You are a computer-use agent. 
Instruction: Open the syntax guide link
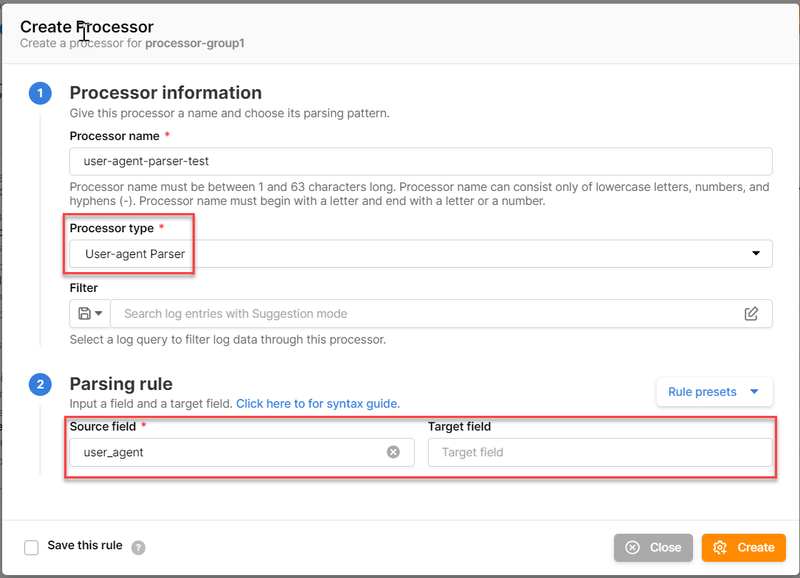tap(318, 404)
